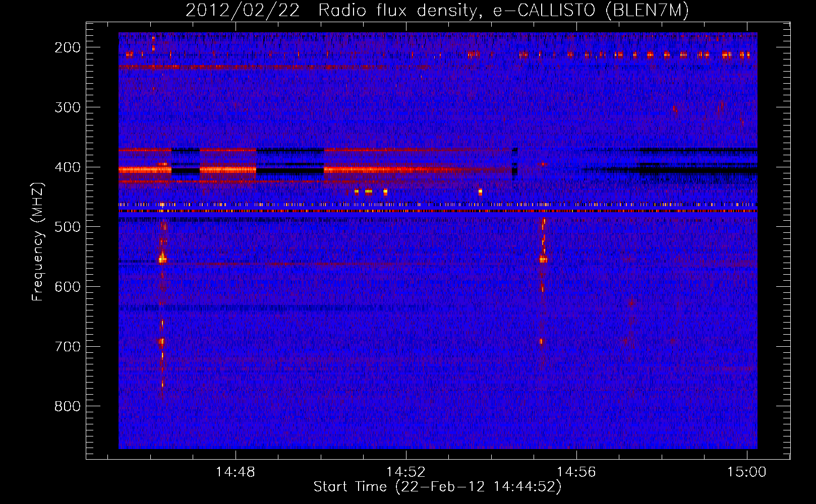Select the 14:48 time tick label
This screenshot has height=504, width=816.
236,472
